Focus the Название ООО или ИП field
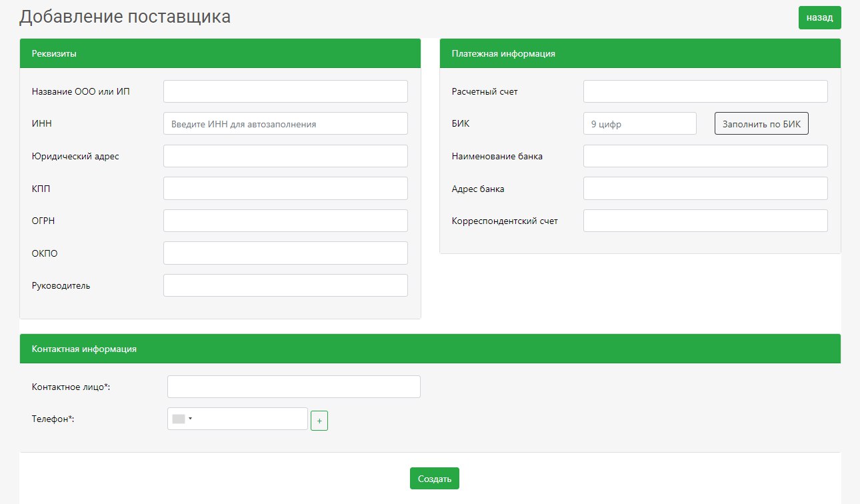The height and width of the screenshot is (504, 860). point(285,91)
